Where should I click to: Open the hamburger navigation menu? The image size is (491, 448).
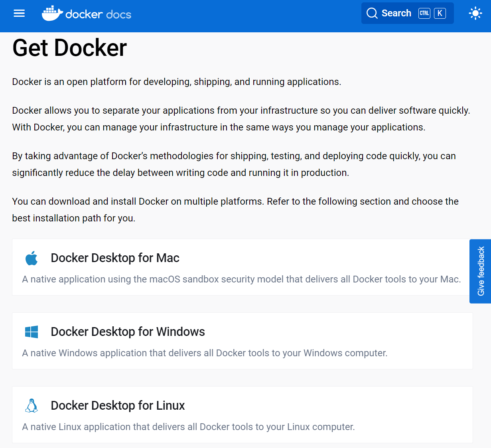(x=19, y=13)
